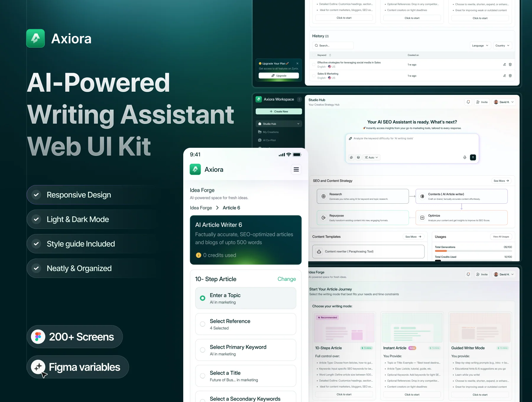Select the Guided Writer Mode thumbnail
This screenshot has width=532, height=402.
[x=480, y=328]
